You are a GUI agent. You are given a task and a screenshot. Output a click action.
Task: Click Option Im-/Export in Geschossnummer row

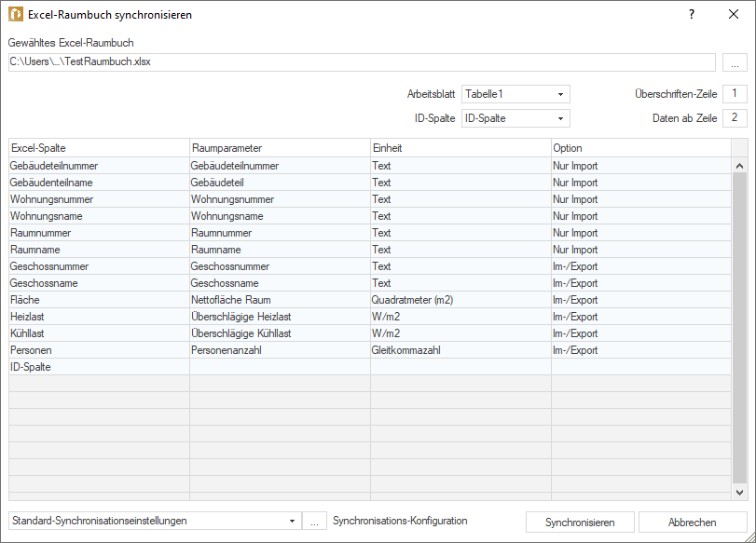pyautogui.click(x=641, y=266)
